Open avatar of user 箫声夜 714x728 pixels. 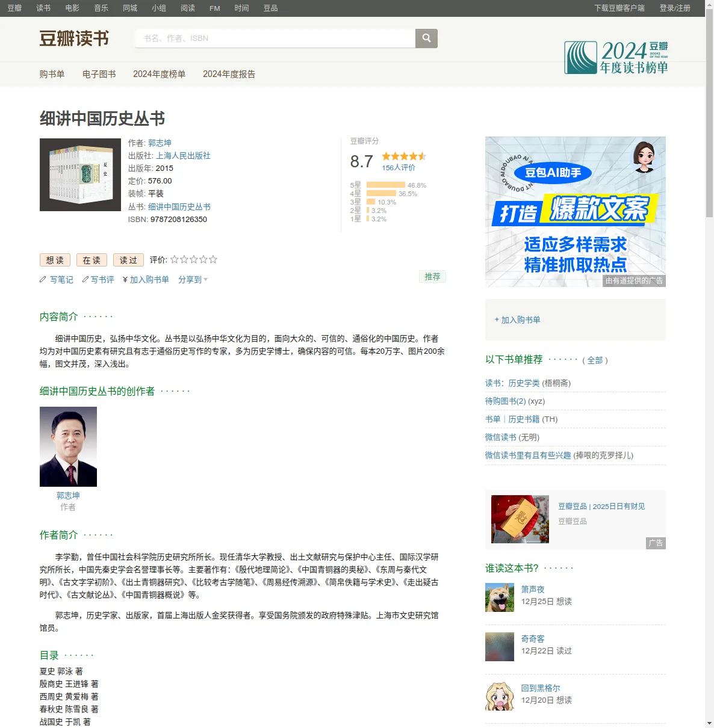click(500, 597)
